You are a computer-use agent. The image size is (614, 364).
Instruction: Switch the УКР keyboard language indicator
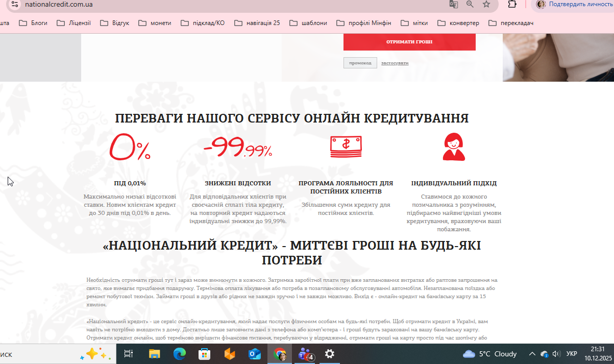coord(572,354)
